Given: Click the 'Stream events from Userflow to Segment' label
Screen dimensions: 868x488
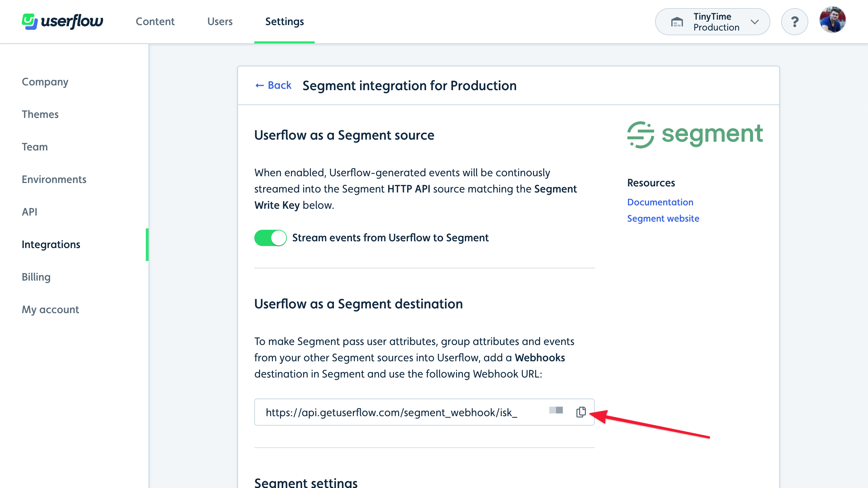Looking at the screenshot, I should [x=390, y=238].
